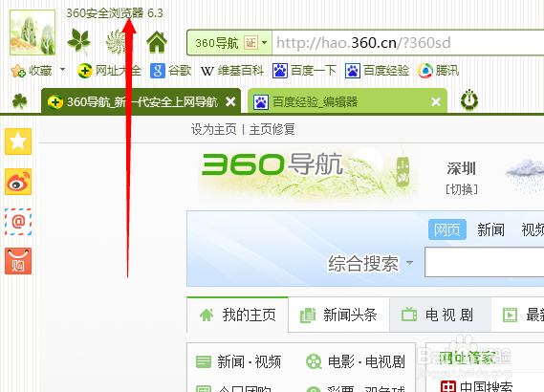544x392 pixels.
Task: Open the @ mail sidebar icon
Action: tap(18, 222)
